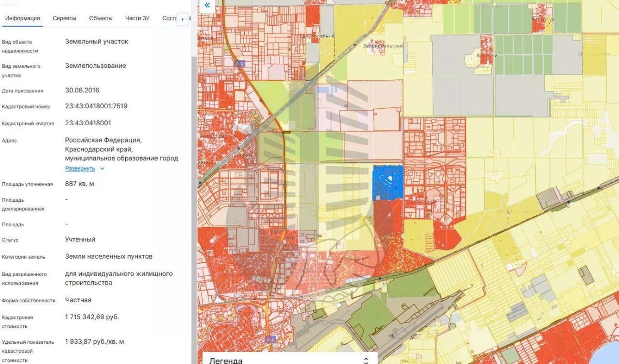Screen dimensions: 619x364
Task: Select the blue highlighted land parcel
Action: (388, 182)
